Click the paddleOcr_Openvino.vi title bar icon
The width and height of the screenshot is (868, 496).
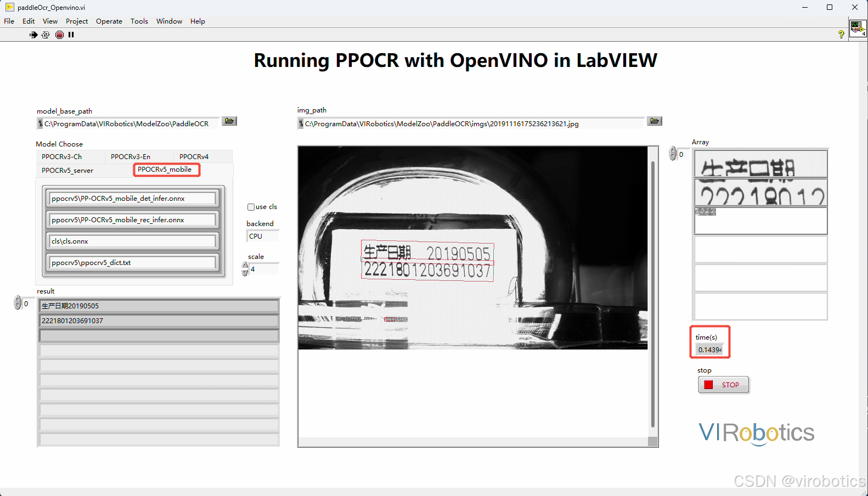click(x=9, y=7)
